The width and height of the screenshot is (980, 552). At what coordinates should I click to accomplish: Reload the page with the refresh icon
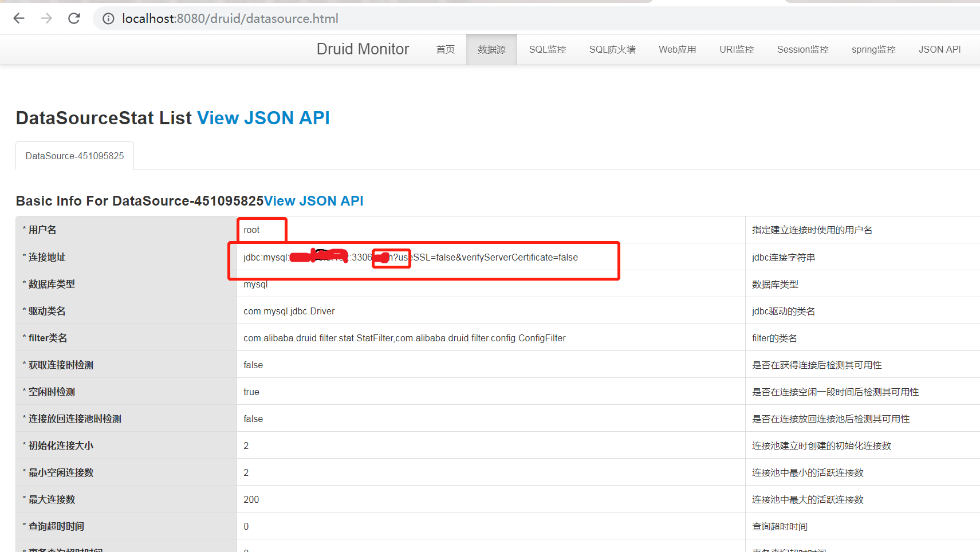point(74,18)
